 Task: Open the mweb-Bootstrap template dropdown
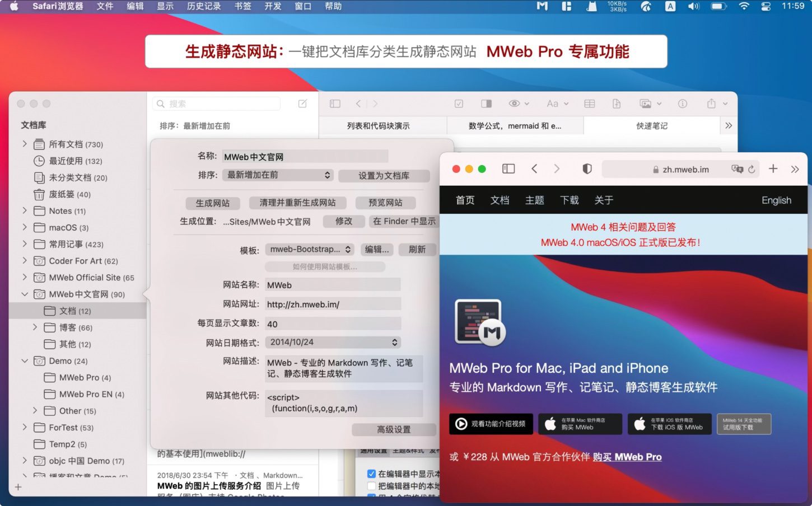click(310, 250)
